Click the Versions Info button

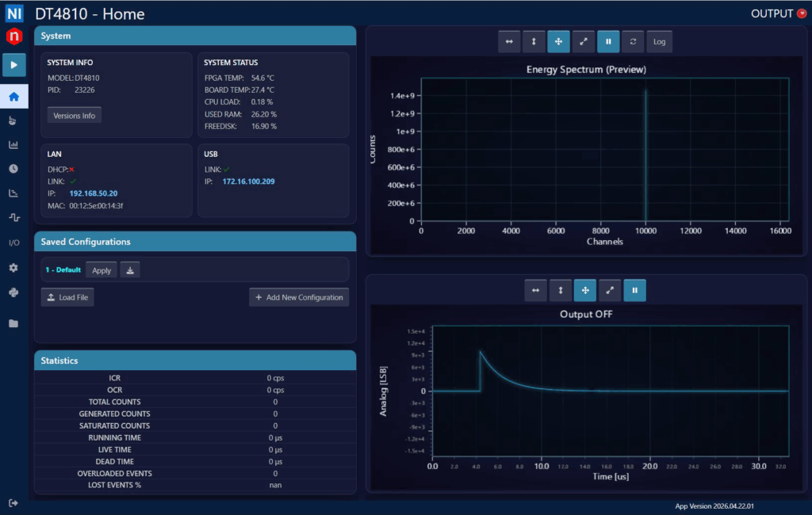pyautogui.click(x=75, y=116)
